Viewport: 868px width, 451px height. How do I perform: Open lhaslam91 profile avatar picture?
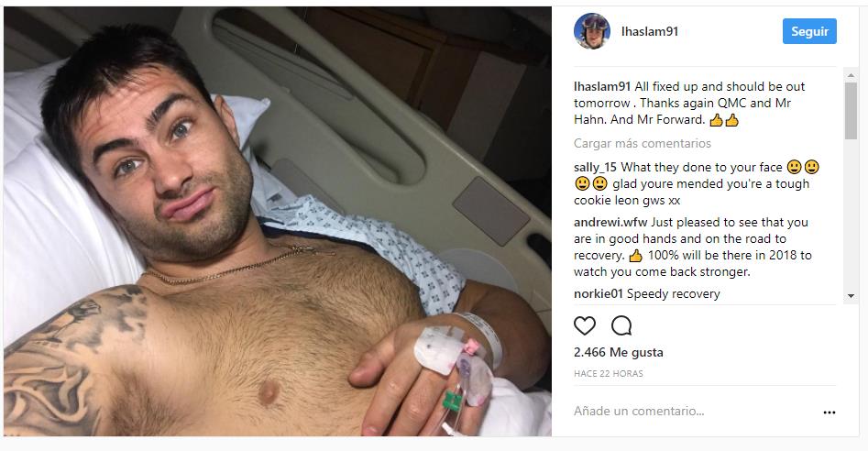coord(592,31)
